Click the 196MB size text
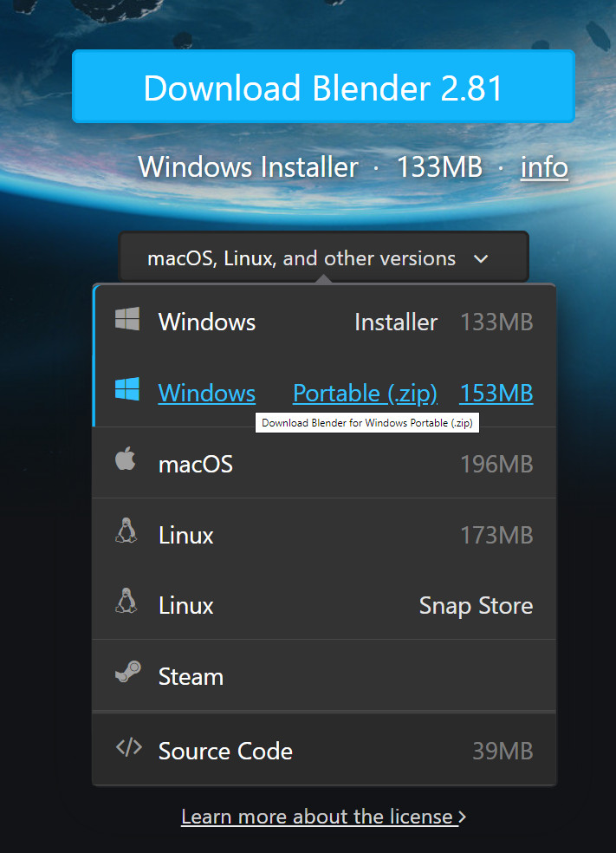This screenshot has width=616, height=853. [496, 464]
